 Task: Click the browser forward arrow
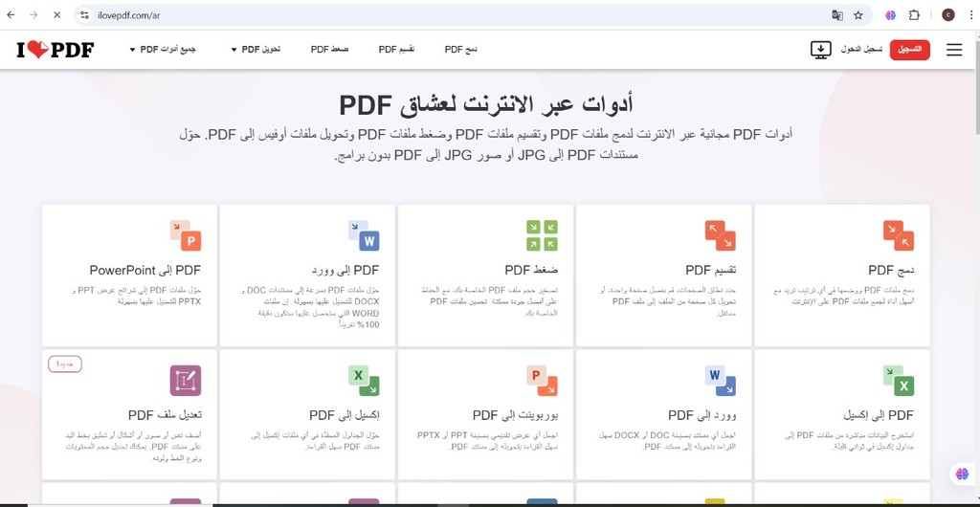click(x=33, y=15)
